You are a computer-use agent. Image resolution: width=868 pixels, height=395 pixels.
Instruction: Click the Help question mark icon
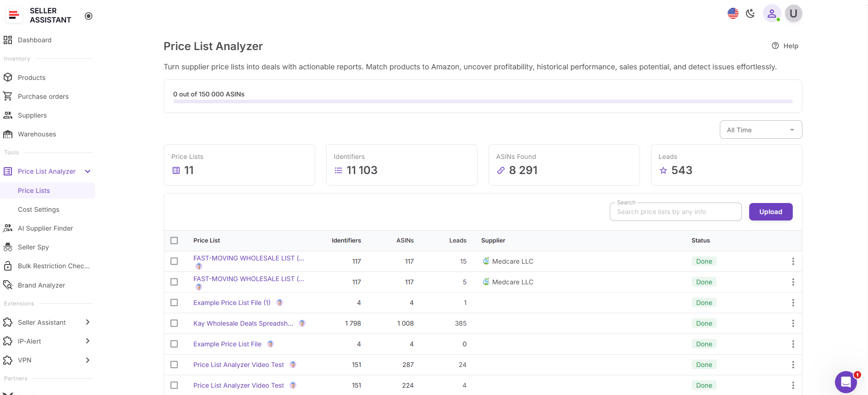coord(775,46)
